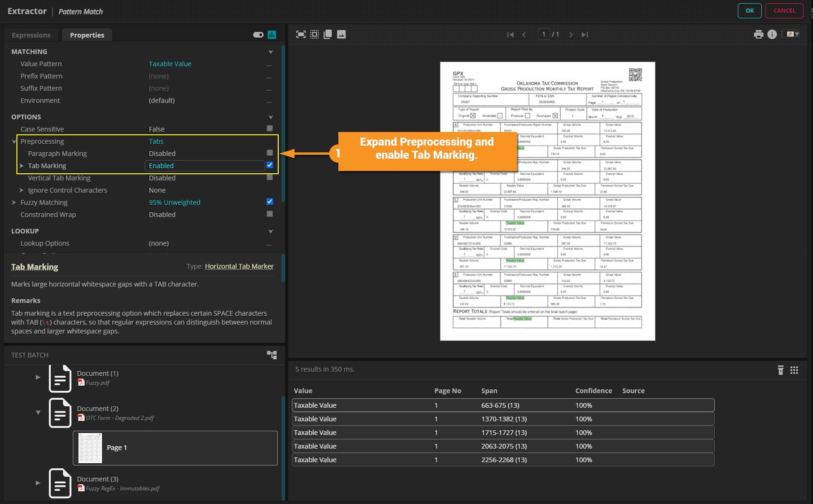
Task: Expand Document (1) Fuzzy.pdf
Action: 38,377
